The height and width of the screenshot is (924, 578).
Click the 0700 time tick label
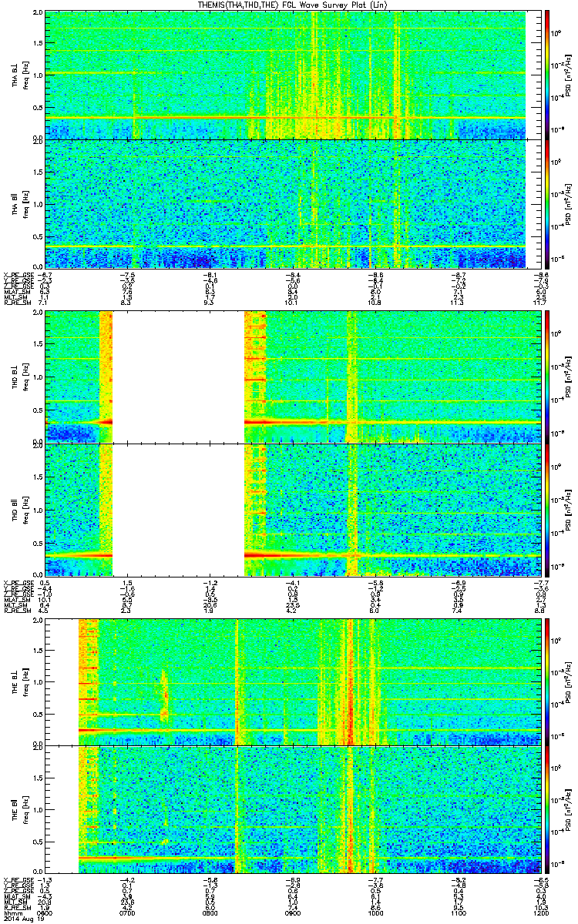pos(128,913)
